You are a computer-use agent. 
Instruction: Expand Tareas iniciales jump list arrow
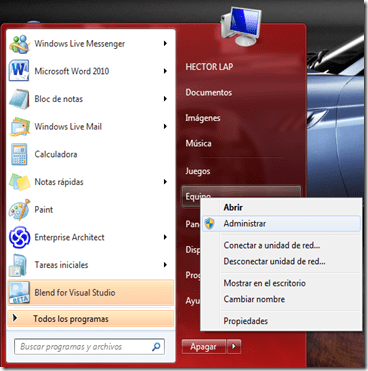tap(165, 265)
